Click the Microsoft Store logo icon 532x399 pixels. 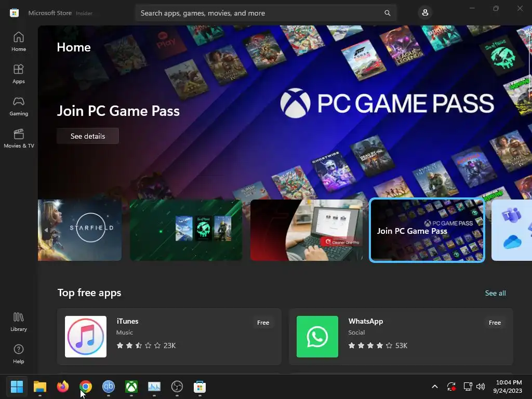(14, 13)
